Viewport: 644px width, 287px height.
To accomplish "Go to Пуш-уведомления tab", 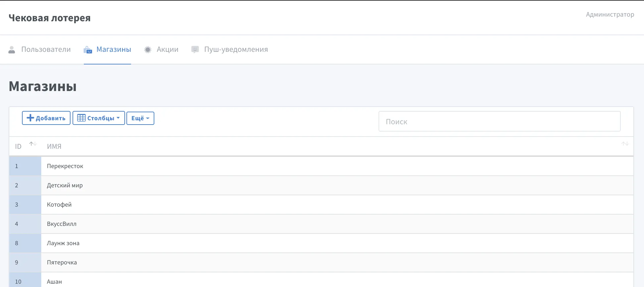I will tap(236, 49).
